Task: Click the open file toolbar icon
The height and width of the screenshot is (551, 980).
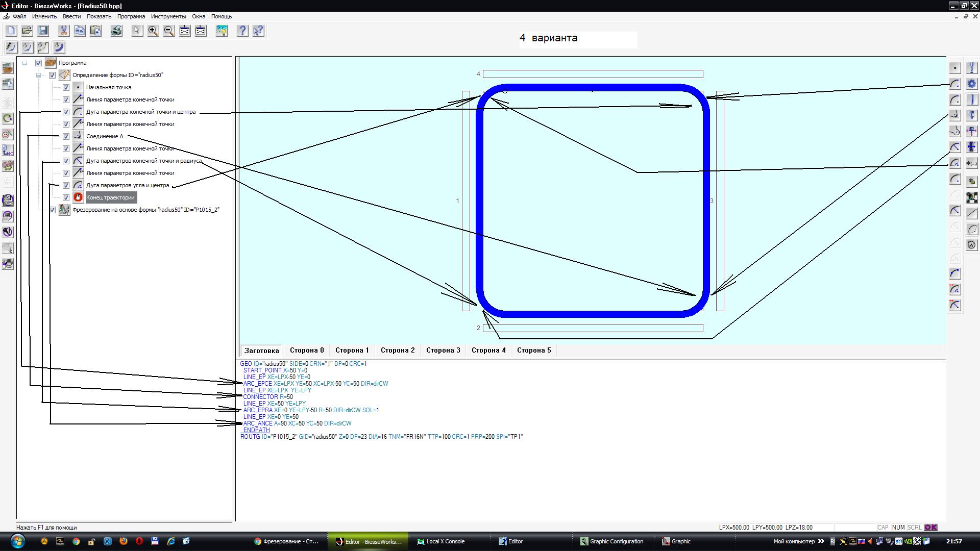Action: click(27, 31)
